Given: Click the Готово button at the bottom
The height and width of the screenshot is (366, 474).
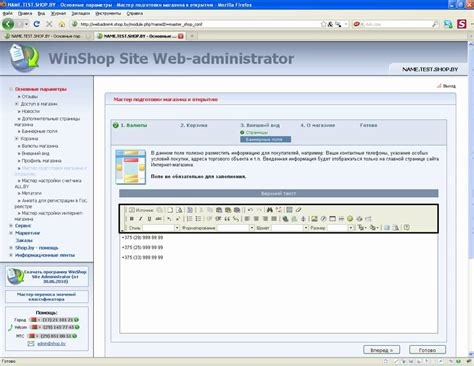Looking at the screenshot, I should pyautogui.click(x=427, y=350).
